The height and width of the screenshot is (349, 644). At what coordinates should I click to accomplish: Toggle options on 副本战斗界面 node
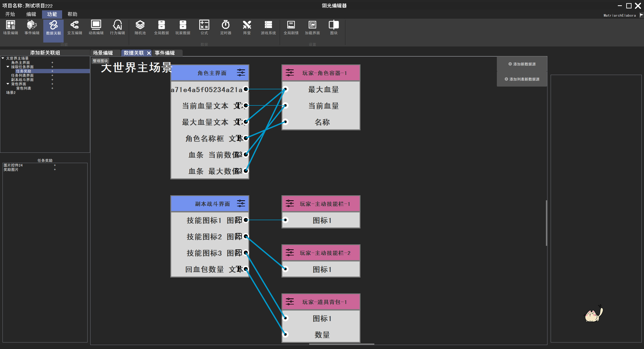coord(241,203)
